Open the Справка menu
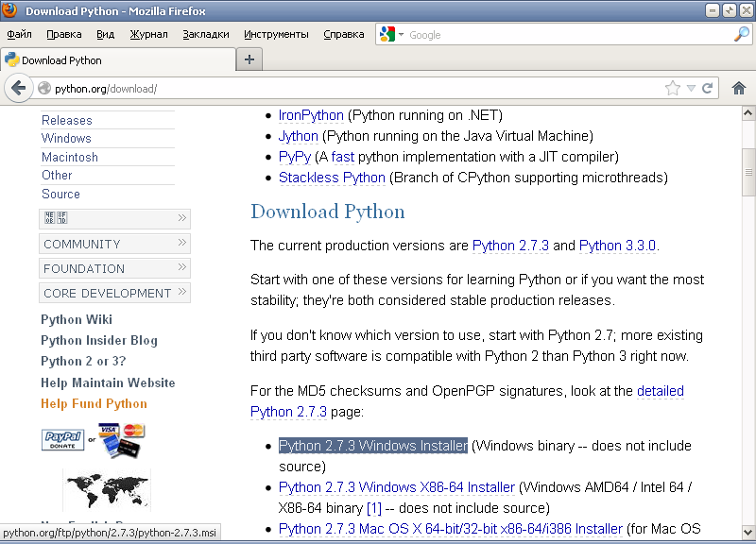Screen dimensions: 756x544 point(344,34)
